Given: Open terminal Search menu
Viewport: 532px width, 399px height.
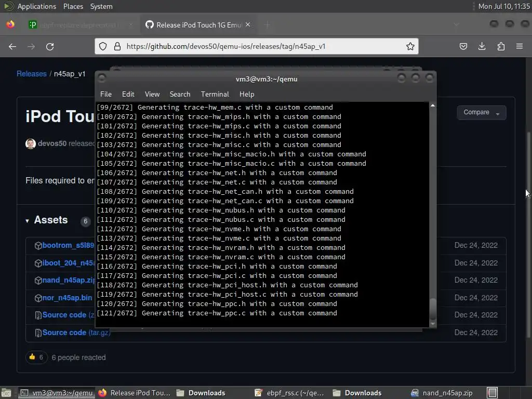Looking at the screenshot, I should 180,95.
